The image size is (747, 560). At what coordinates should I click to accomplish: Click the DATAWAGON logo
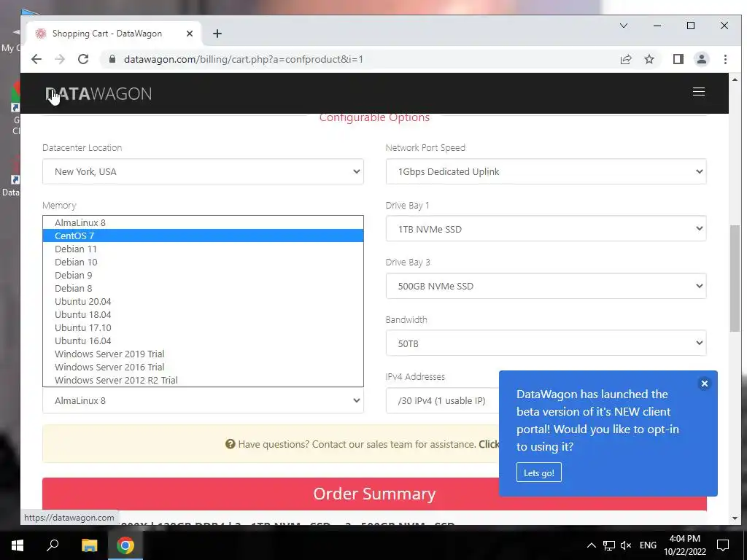pos(98,94)
